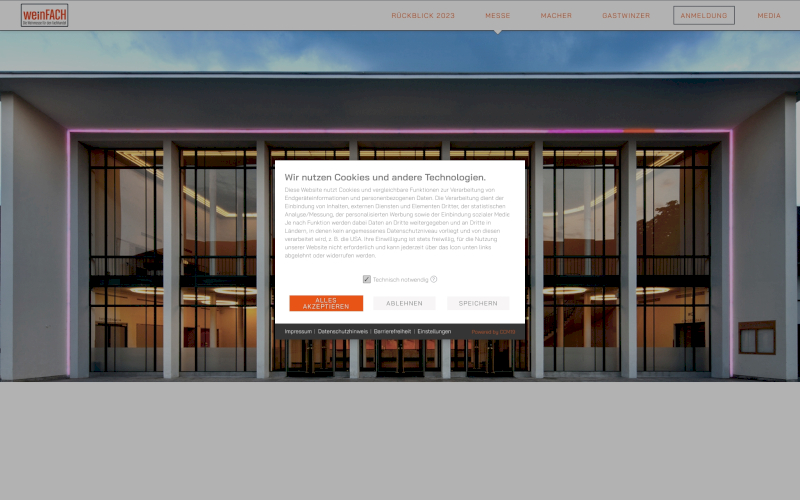Navigate to the Gastwinzer menu item
This screenshot has width=800, height=500.
coord(626,16)
